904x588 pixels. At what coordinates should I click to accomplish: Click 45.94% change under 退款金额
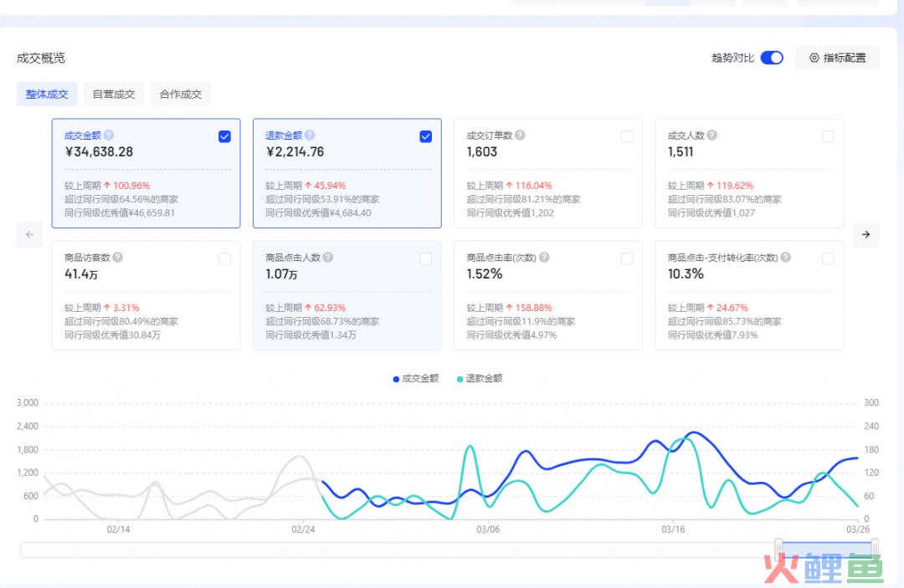pyautogui.click(x=330, y=186)
